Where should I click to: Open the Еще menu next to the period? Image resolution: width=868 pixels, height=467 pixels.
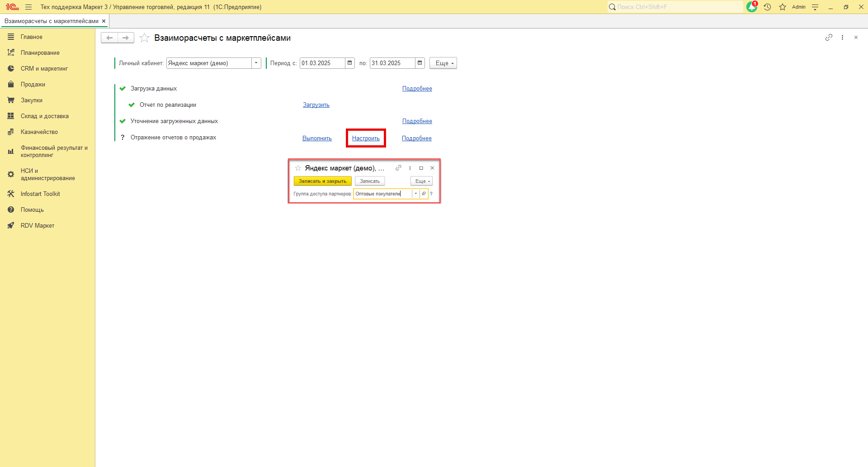coord(443,63)
